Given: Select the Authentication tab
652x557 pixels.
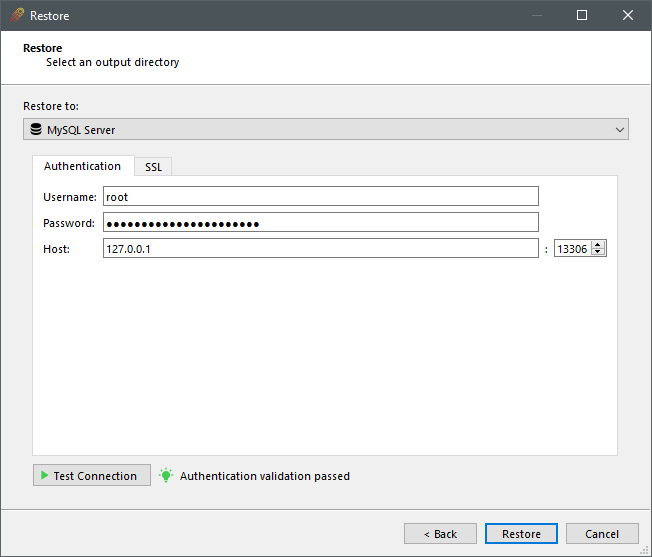Looking at the screenshot, I should (x=82, y=166).
